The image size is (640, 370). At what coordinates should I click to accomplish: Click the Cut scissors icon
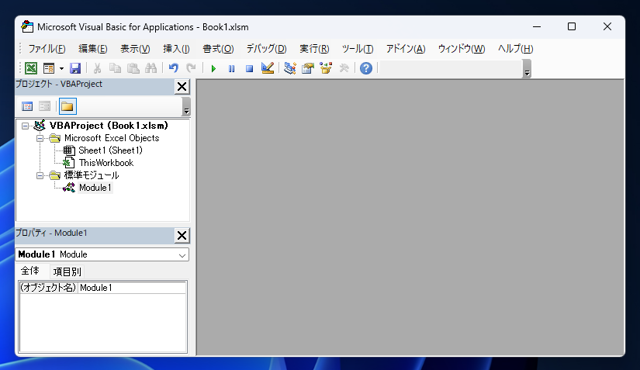coord(97,68)
